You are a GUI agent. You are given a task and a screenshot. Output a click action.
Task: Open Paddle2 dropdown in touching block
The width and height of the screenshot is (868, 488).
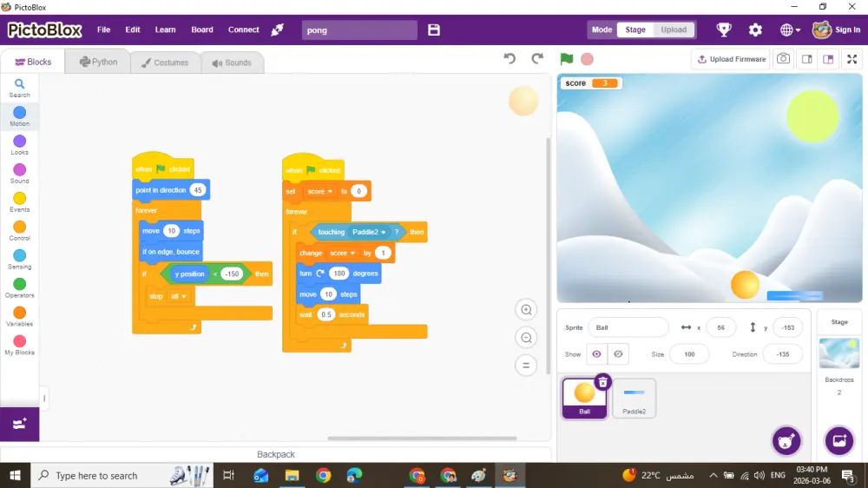(x=369, y=232)
